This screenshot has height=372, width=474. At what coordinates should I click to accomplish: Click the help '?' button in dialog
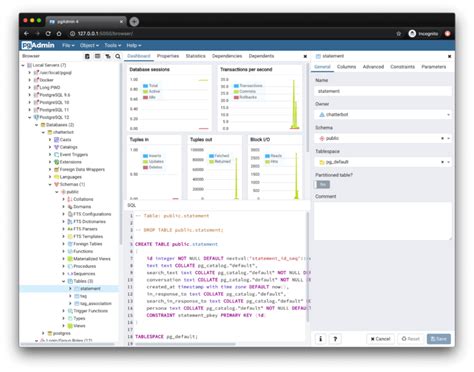coord(335,339)
